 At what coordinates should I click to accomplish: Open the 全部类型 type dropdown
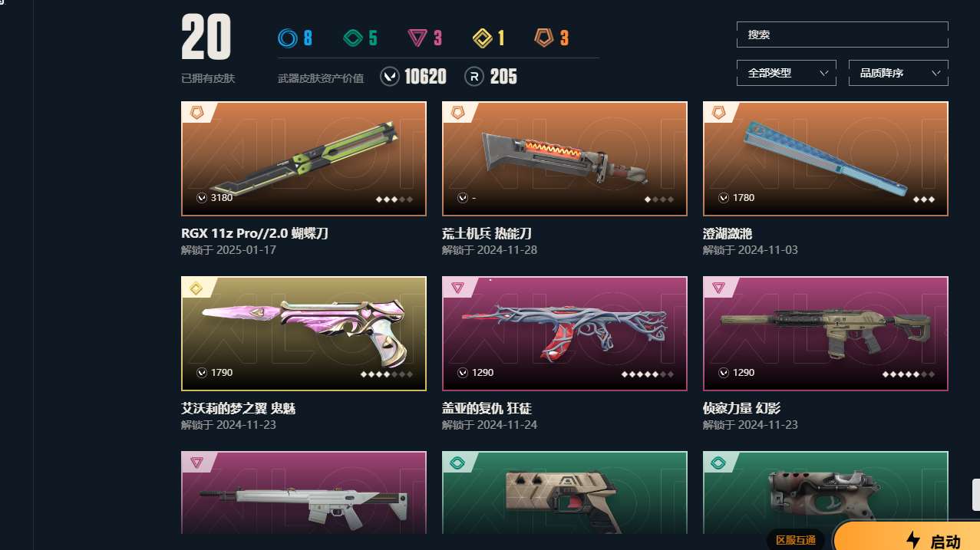pyautogui.click(x=787, y=73)
